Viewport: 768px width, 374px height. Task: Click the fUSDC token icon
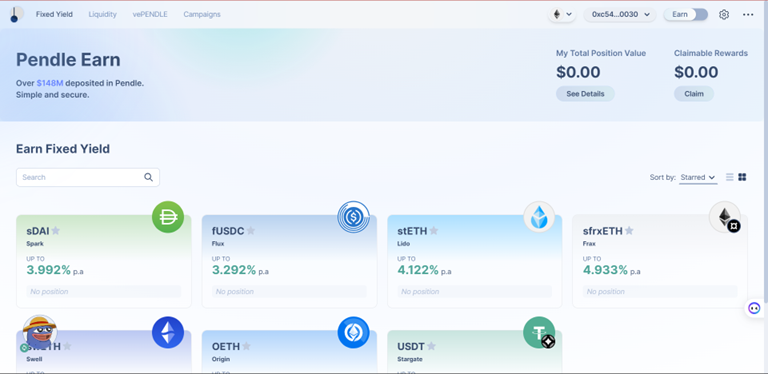tap(353, 217)
